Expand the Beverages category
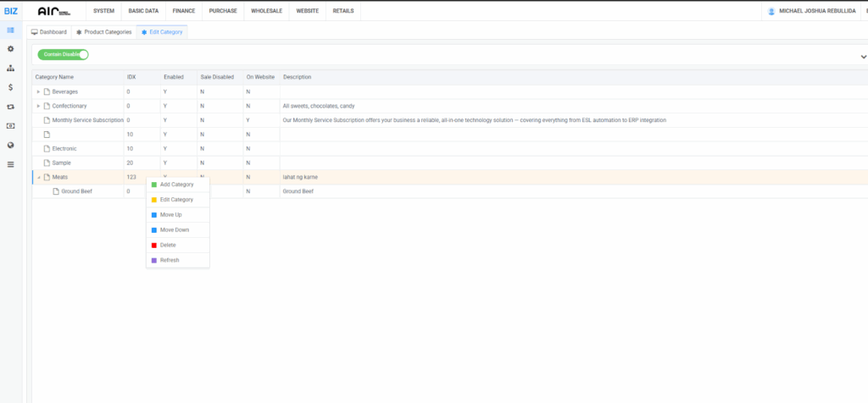 click(x=38, y=91)
